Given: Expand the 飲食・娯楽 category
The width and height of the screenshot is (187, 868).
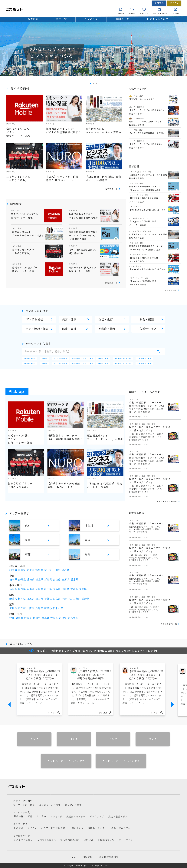Looking at the screenshot, I should pos(151,319).
